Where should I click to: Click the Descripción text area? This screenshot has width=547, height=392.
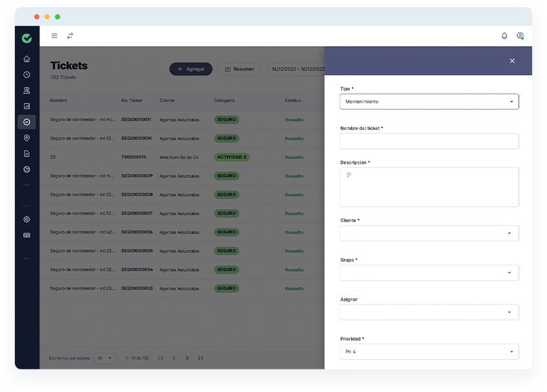click(x=429, y=187)
